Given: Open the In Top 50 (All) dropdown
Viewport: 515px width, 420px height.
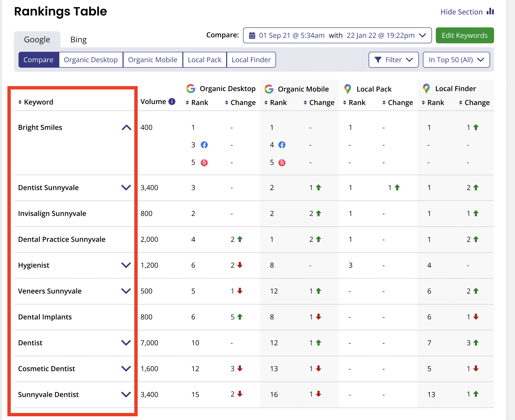Looking at the screenshot, I should (x=456, y=60).
